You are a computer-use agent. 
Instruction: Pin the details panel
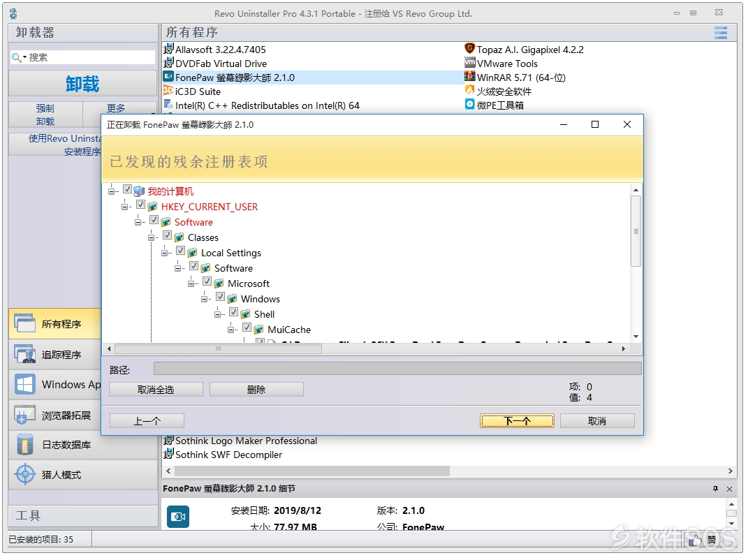click(715, 489)
